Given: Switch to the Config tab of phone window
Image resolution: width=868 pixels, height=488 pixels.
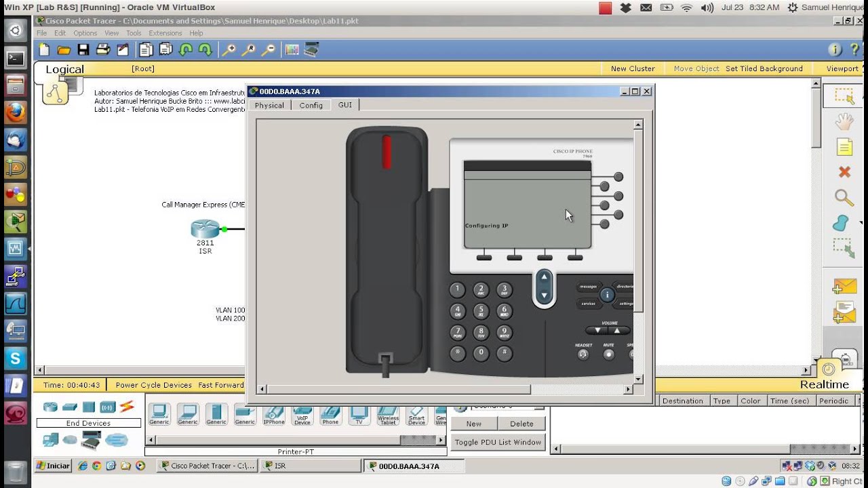Looking at the screenshot, I should (311, 105).
